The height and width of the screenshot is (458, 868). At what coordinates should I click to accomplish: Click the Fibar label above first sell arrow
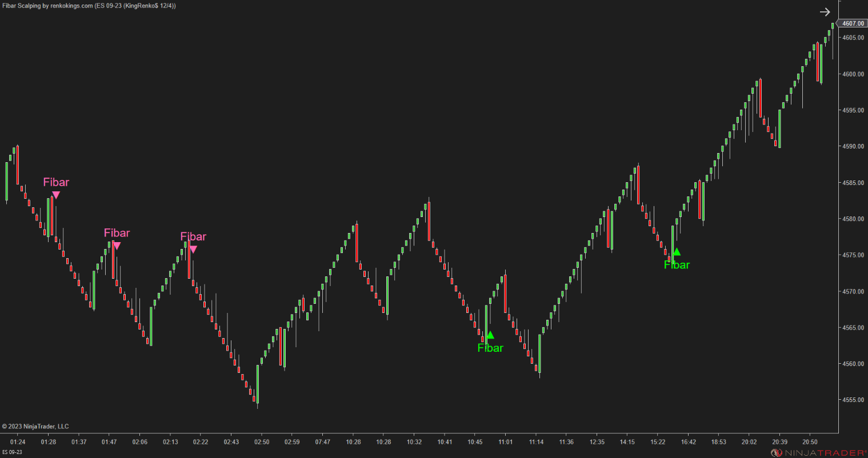tap(56, 182)
